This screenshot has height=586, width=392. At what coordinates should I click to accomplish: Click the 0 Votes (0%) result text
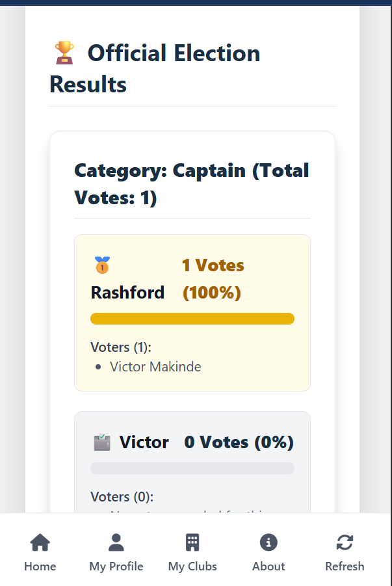tap(239, 442)
